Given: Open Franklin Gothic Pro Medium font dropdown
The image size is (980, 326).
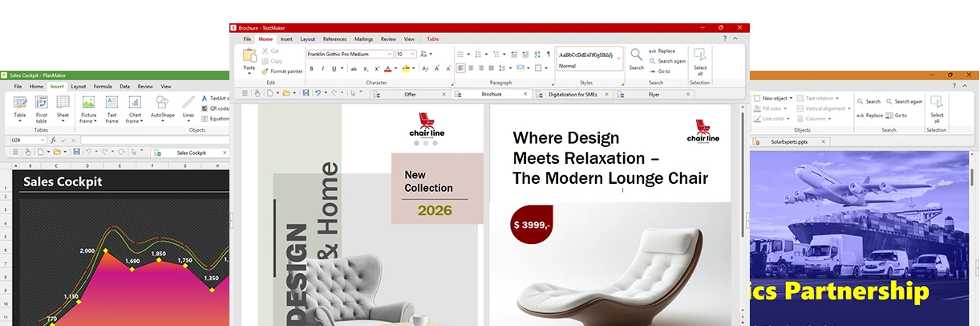Looking at the screenshot, I should tap(390, 55).
